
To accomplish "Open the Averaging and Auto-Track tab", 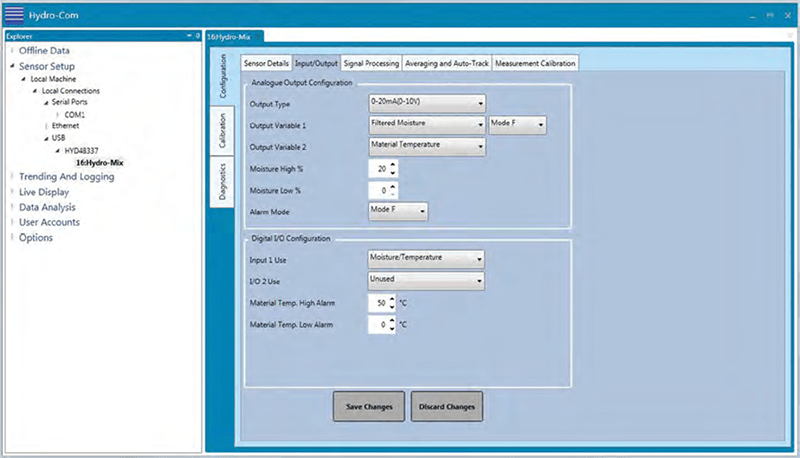I will tap(446, 63).
